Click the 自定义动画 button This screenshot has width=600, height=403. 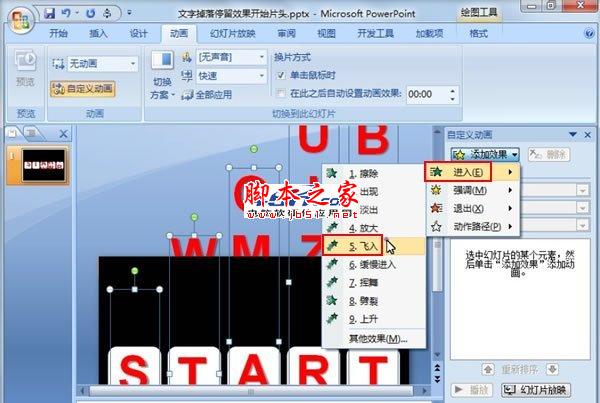tap(83, 89)
